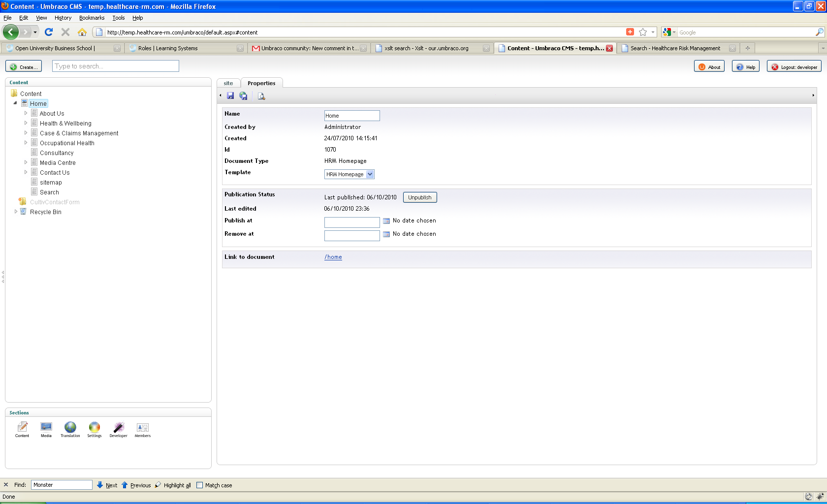The image size is (827, 504).
Task: Click the calendar icon beside Remove at
Action: (386, 234)
